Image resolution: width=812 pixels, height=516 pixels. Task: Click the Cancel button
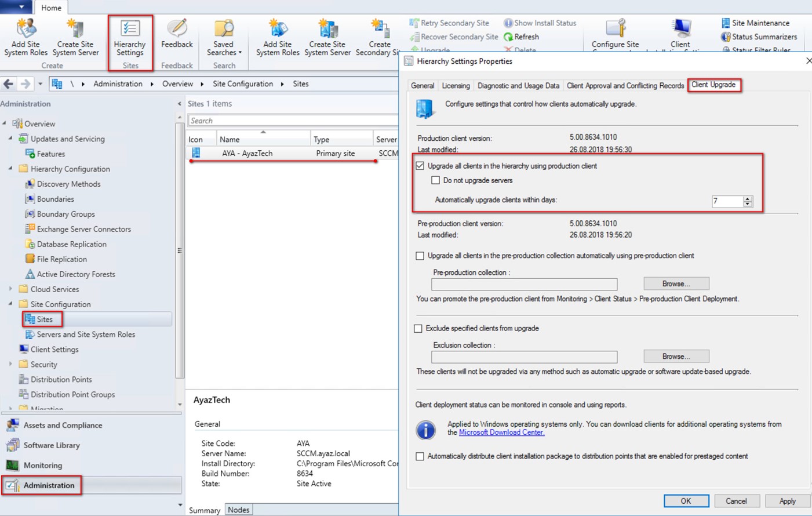[x=736, y=501]
